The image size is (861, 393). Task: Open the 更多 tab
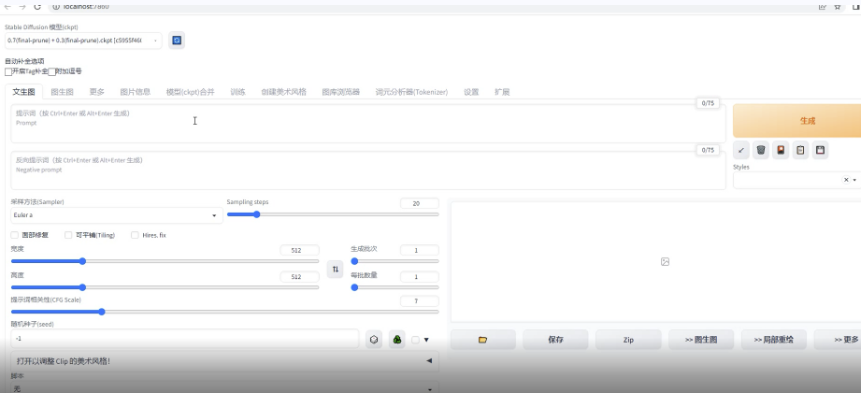click(97, 92)
